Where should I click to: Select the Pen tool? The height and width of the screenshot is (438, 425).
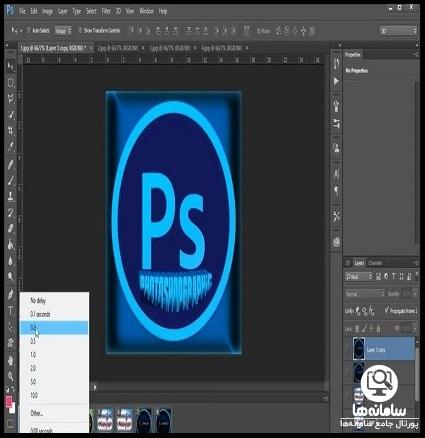point(11,295)
